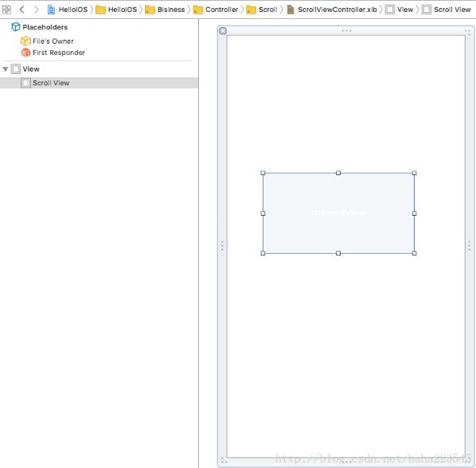This screenshot has height=468, width=476.
Task: Click the right-middle handle of UIScrollView
Action: [414, 213]
